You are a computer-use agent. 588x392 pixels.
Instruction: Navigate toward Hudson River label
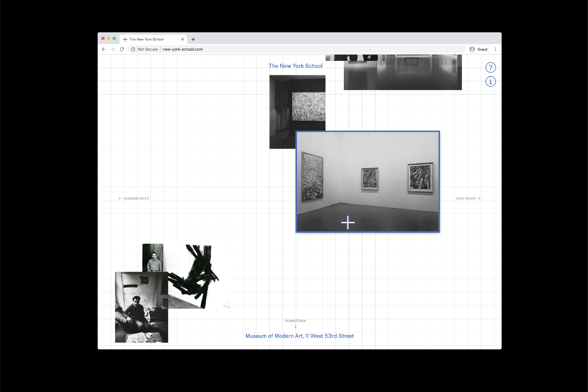134,198
